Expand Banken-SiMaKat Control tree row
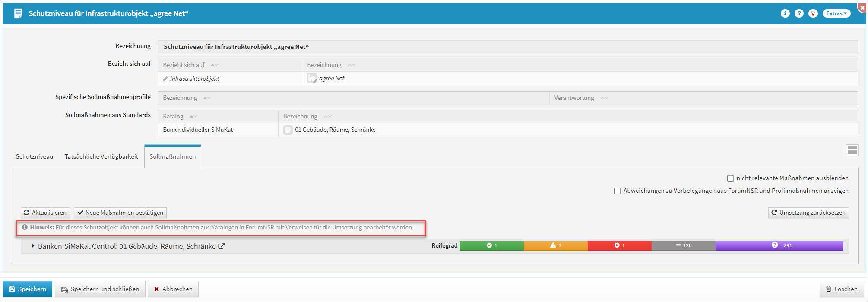This screenshot has width=868, height=302. pos(33,246)
